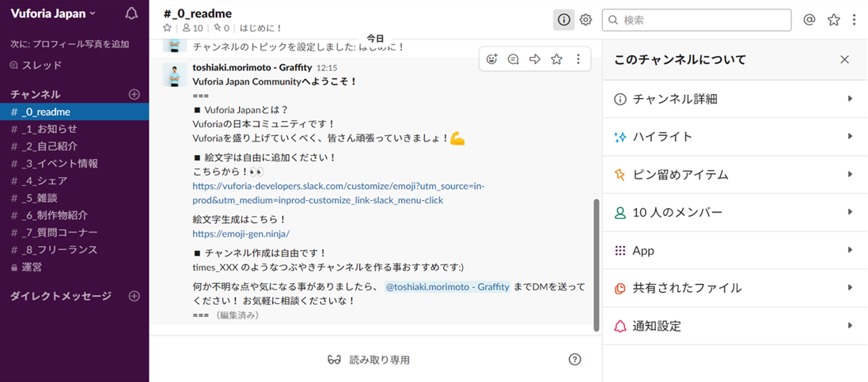Click 次に: プロフィール写真を追加 prompt
This screenshot has height=382, width=868.
[70, 44]
